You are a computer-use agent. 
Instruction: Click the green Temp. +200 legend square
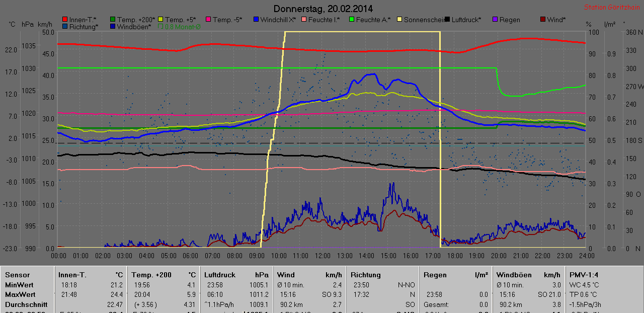[113, 20]
